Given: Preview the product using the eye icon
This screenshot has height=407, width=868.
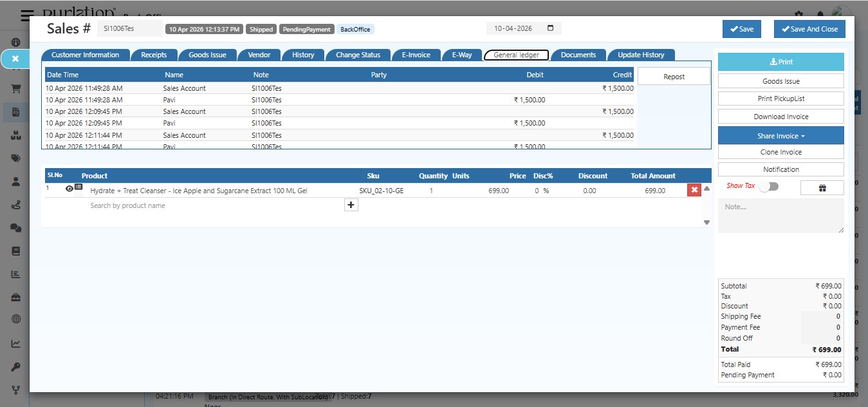Looking at the screenshot, I should click(x=69, y=189).
